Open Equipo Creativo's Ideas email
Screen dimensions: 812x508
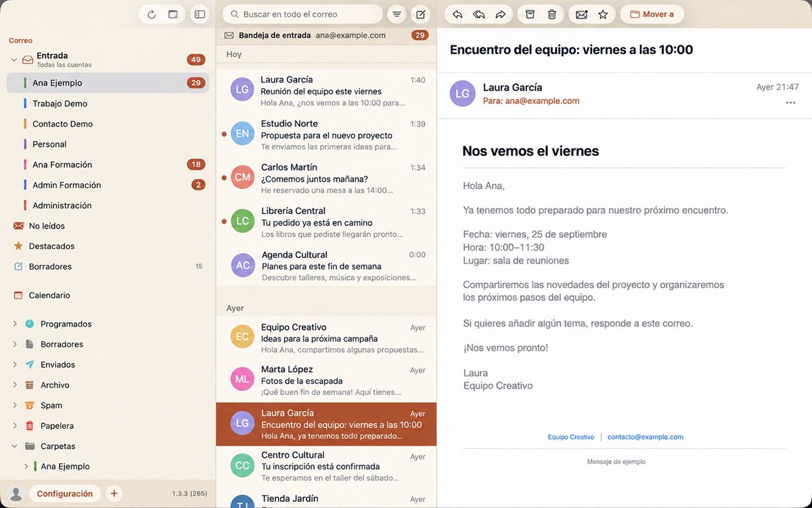pos(326,338)
